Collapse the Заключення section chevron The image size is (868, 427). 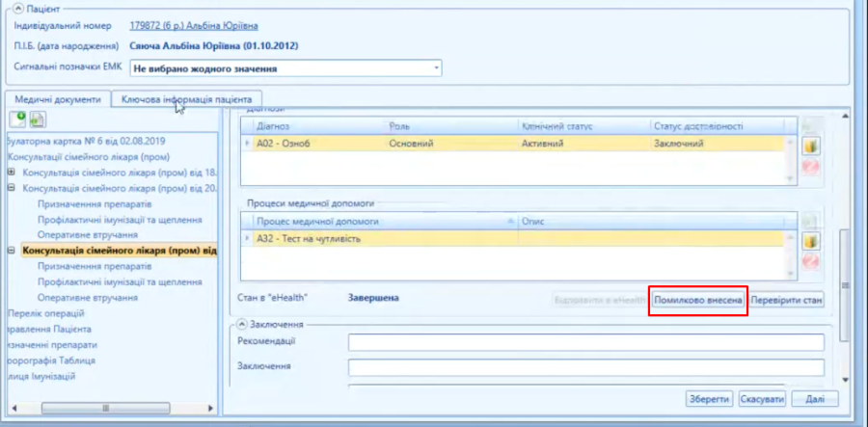[242, 324]
